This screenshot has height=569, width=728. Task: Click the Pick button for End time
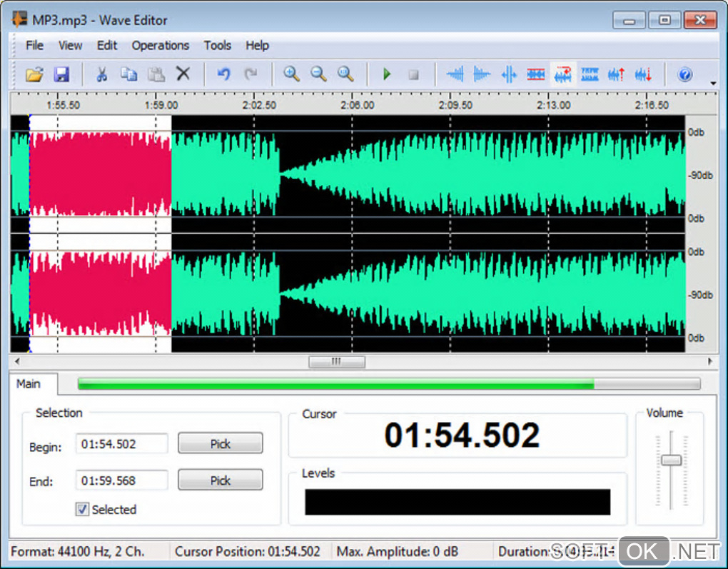click(x=220, y=480)
